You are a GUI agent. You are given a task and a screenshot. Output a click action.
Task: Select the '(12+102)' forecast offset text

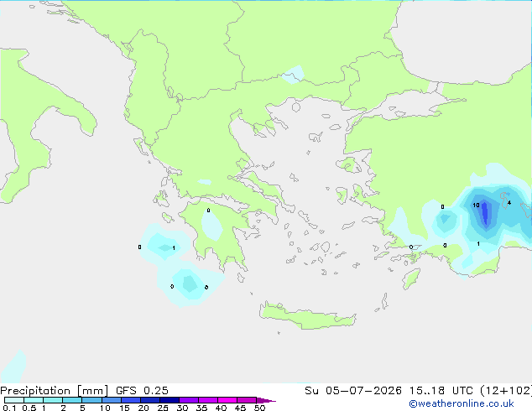[506, 390]
